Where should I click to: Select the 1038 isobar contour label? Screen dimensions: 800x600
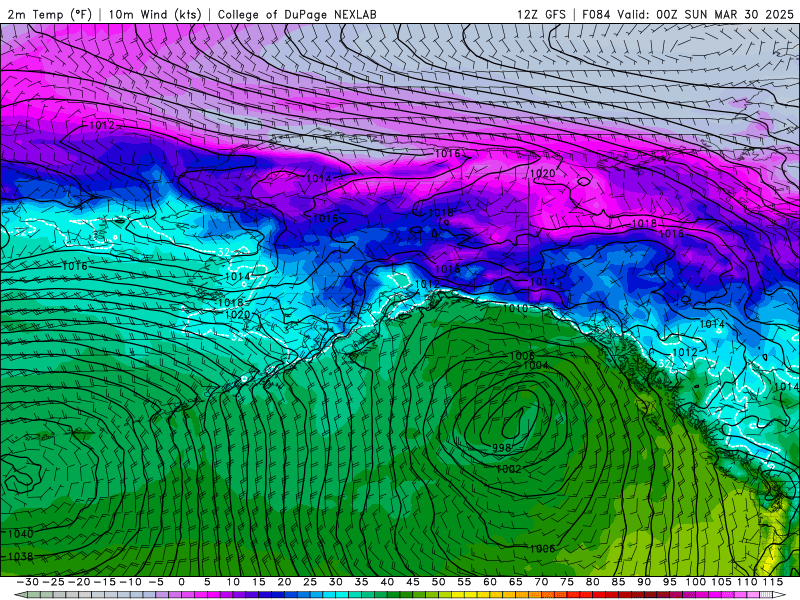(21, 556)
